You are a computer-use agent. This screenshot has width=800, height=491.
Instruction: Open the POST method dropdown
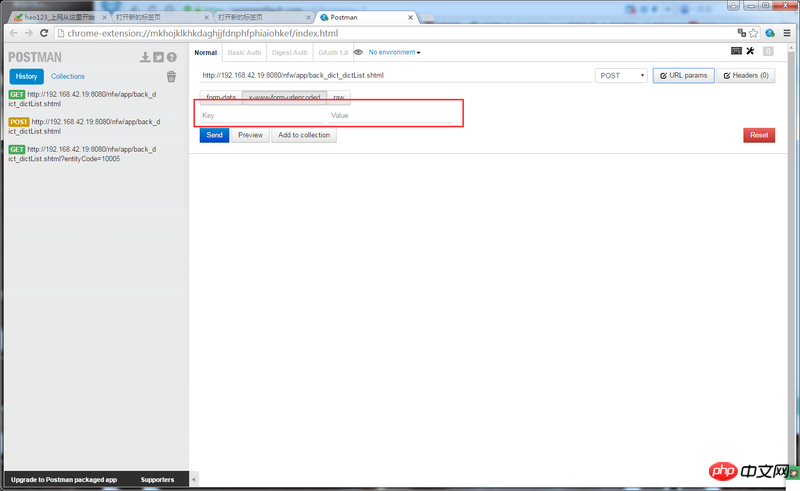(621, 76)
